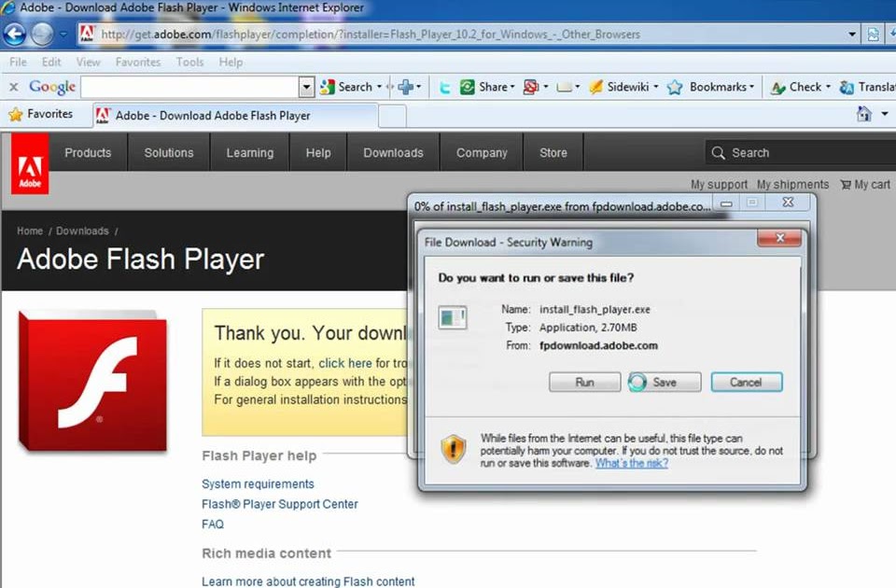Click the gray rectangle toolbar icon
Image resolution: width=896 pixels, height=588 pixels.
(x=564, y=88)
